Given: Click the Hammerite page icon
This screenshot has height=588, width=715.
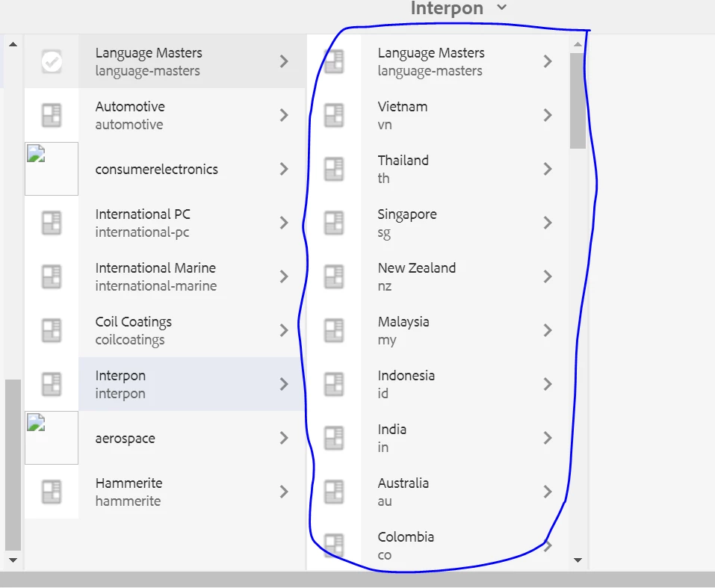Looking at the screenshot, I should 52,492.
